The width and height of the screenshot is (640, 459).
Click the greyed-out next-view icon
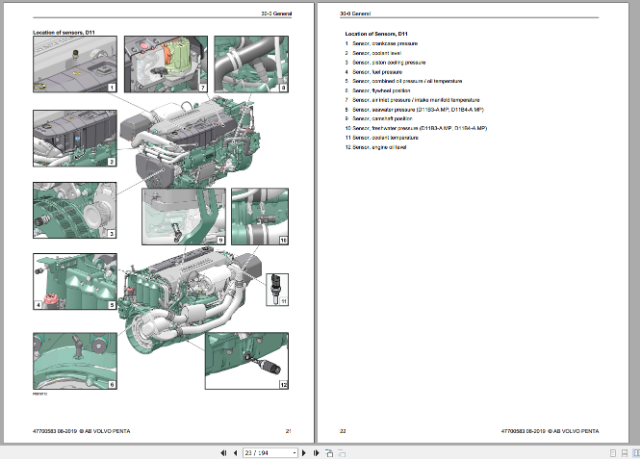point(342,453)
